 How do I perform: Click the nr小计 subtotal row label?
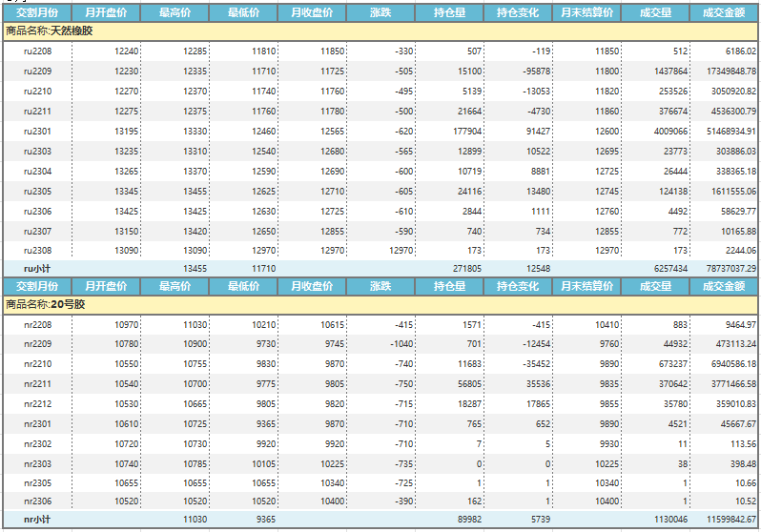[x=37, y=520]
